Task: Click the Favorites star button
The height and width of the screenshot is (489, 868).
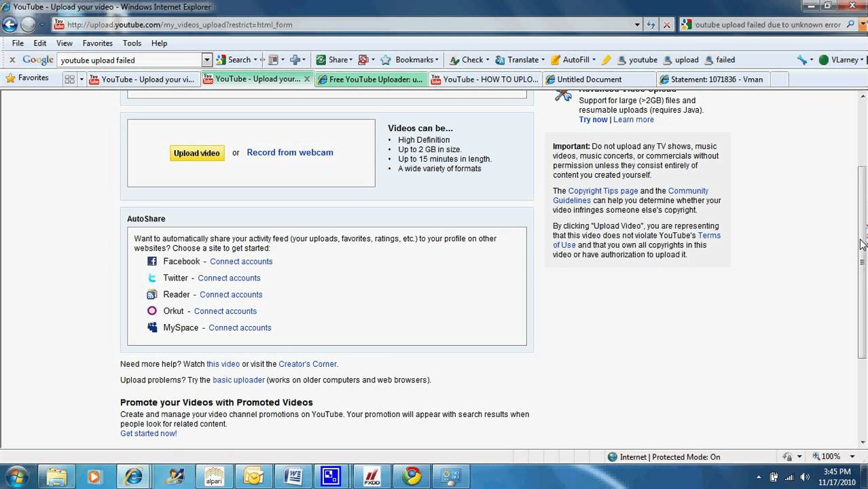Action: coord(27,78)
